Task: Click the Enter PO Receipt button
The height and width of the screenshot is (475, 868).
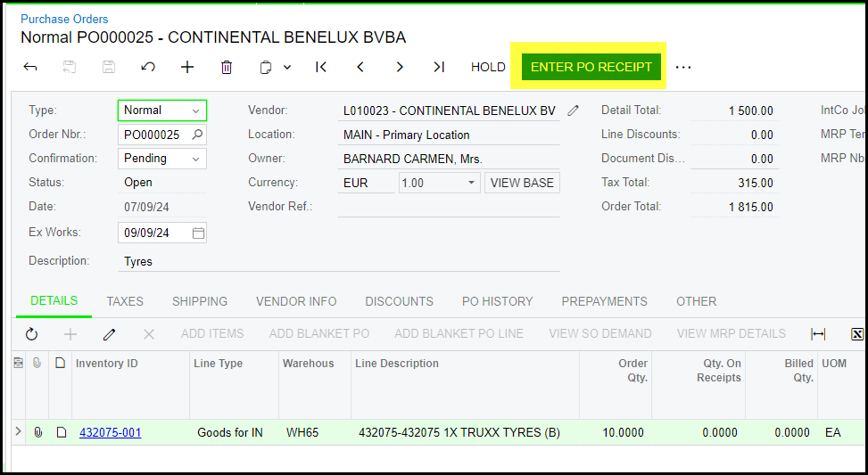Action: 591,67
